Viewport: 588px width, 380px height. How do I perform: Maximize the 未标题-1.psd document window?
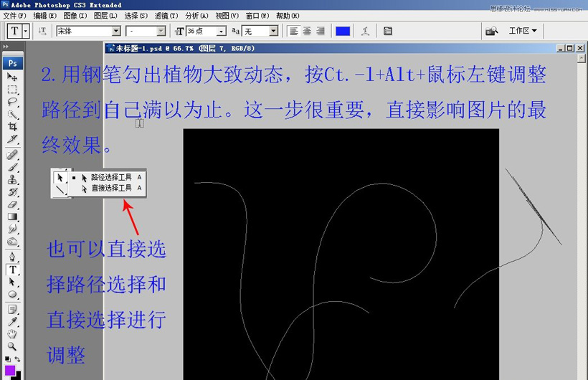(570, 48)
